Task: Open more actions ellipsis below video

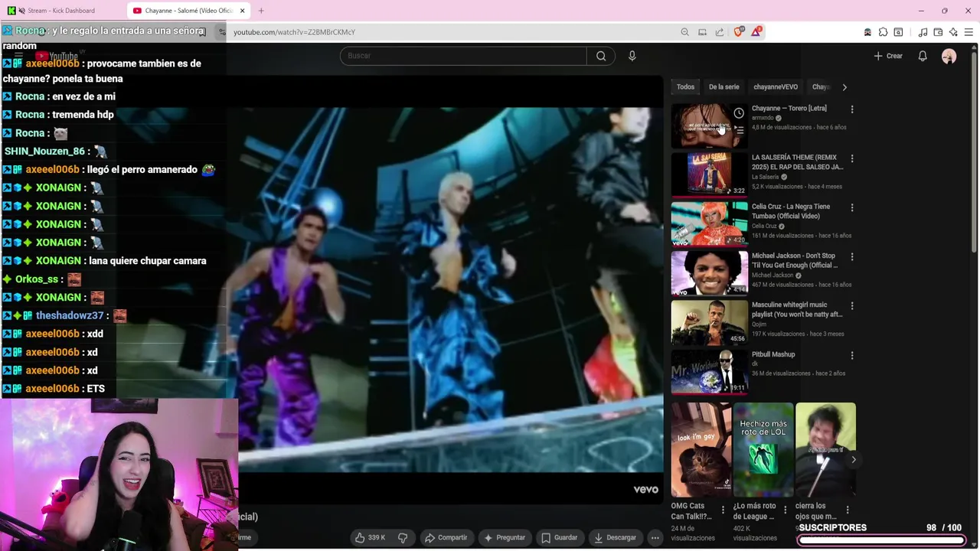Action: 655,537
